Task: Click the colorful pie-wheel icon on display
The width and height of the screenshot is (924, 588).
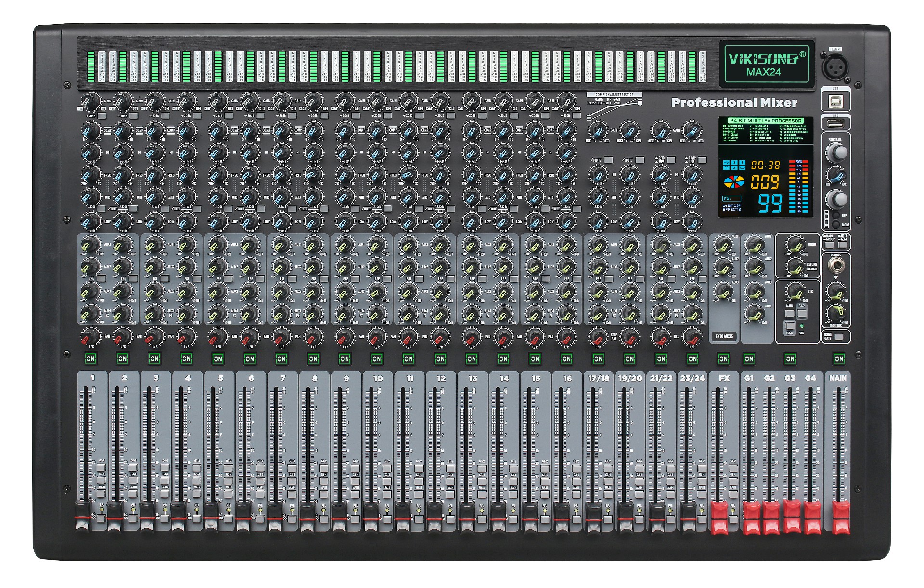Action: point(734,182)
